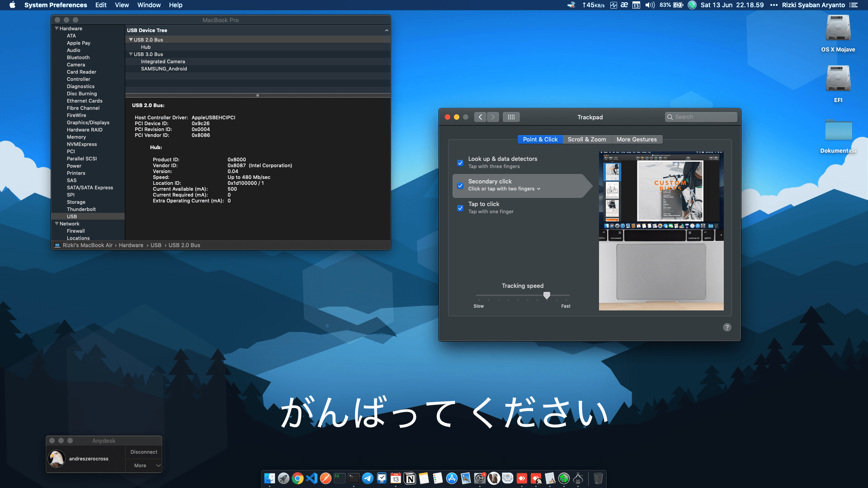Select SAMSUNG_Android in the USB Device Tree
Screen dimensions: 868x488
[x=165, y=69]
